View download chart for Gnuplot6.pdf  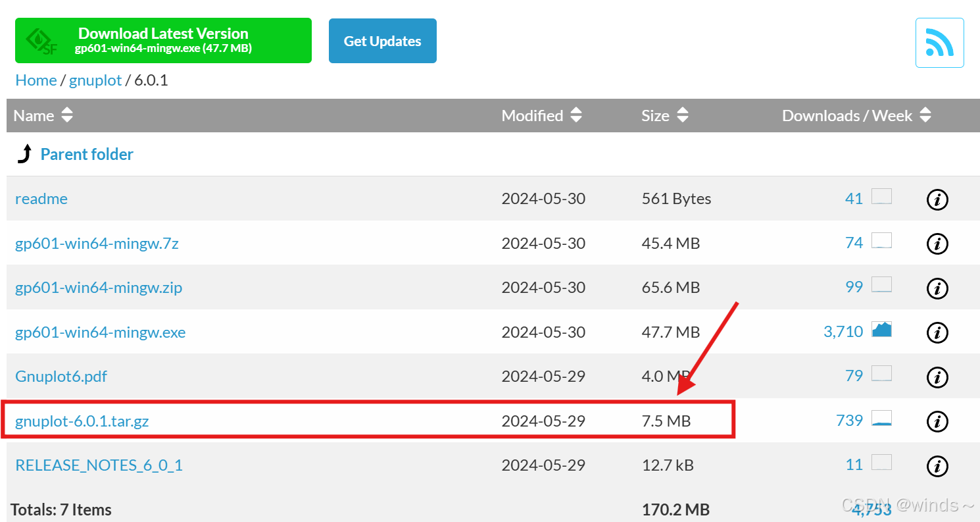point(881,375)
